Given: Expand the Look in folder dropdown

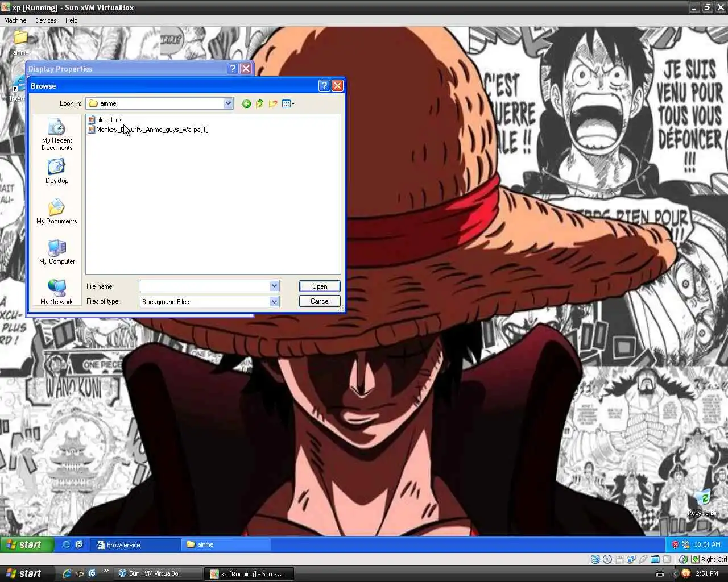Looking at the screenshot, I should pyautogui.click(x=228, y=103).
